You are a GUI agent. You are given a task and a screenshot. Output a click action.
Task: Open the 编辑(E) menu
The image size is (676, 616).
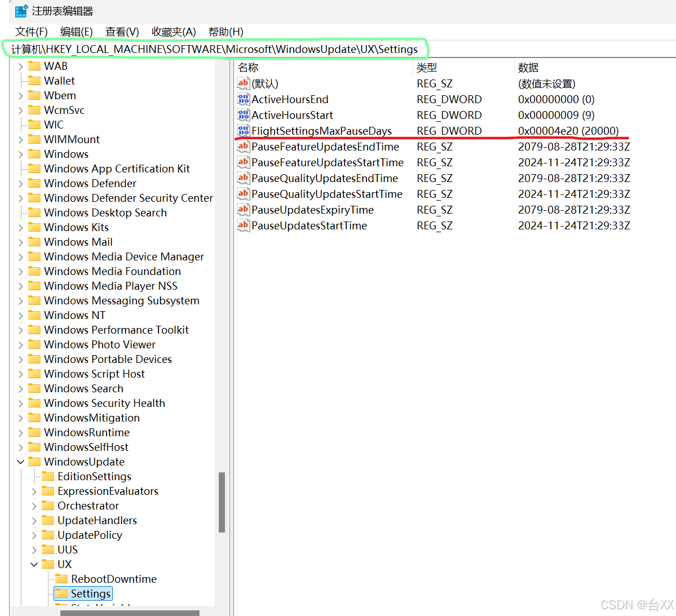click(x=76, y=32)
